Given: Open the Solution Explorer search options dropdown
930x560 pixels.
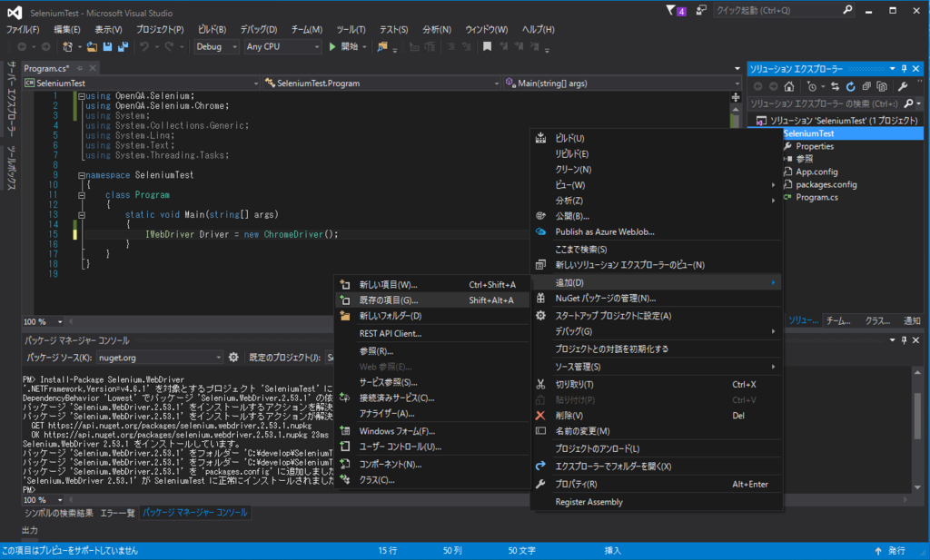Looking at the screenshot, I should (919, 103).
